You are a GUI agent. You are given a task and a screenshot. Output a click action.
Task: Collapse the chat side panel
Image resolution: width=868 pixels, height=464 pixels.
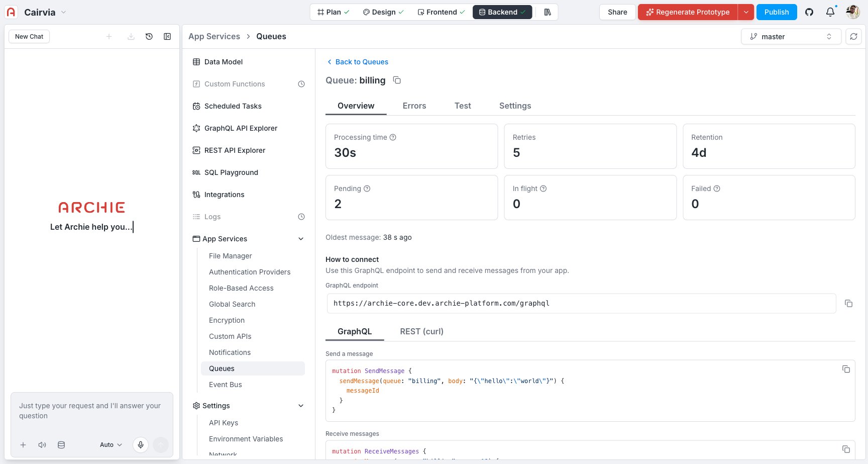point(167,36)
